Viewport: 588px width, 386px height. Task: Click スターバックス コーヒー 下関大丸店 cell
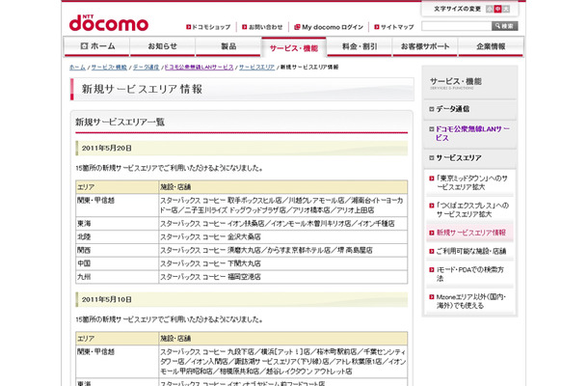[x=283, y=263]
